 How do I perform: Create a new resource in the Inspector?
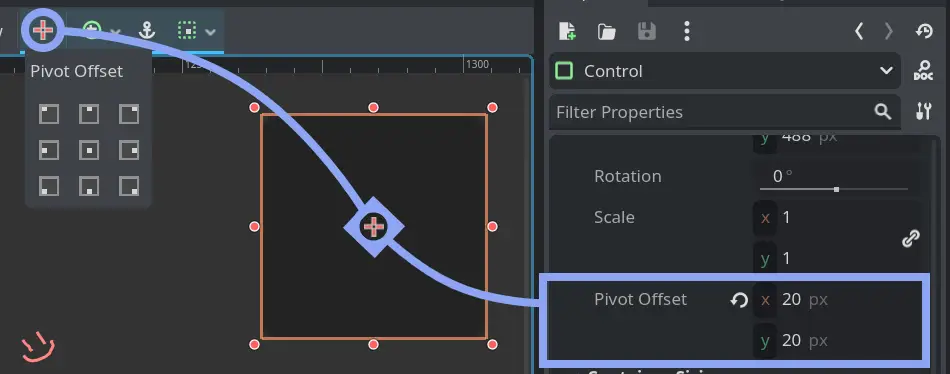(567, 31)
